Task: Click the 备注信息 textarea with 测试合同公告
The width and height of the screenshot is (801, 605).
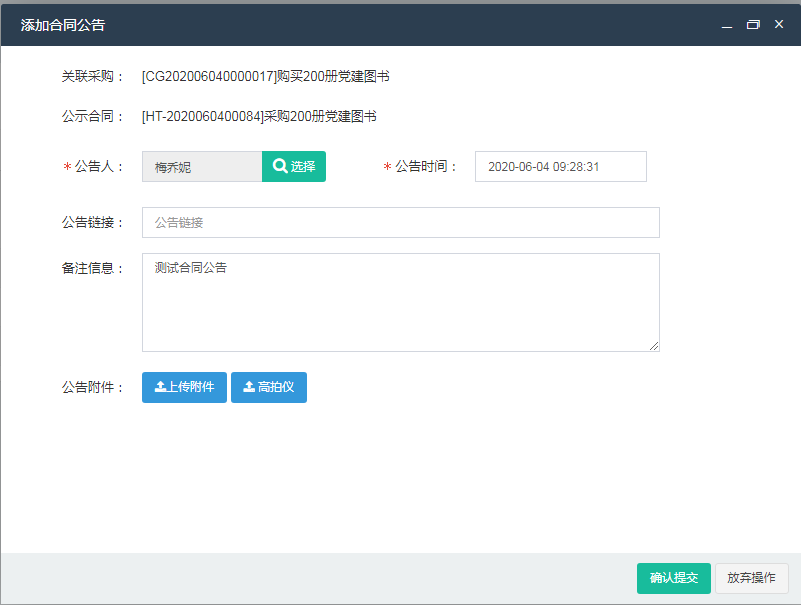Action: pyautogui.click(x=401, y=302)
